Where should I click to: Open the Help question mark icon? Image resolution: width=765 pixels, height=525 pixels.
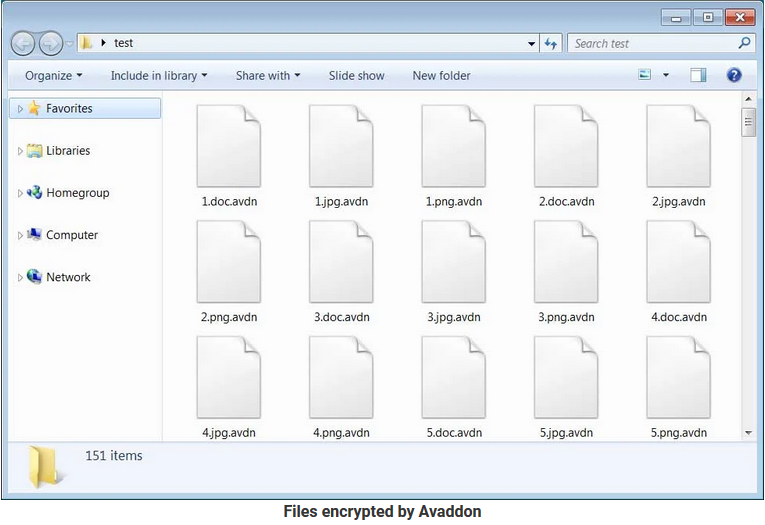[734, 75]
